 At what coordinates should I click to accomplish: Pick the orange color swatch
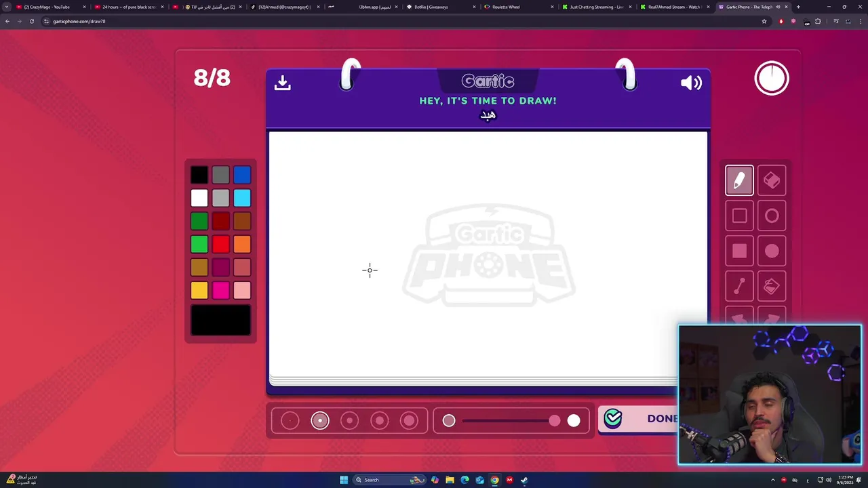tap(242, 244)
